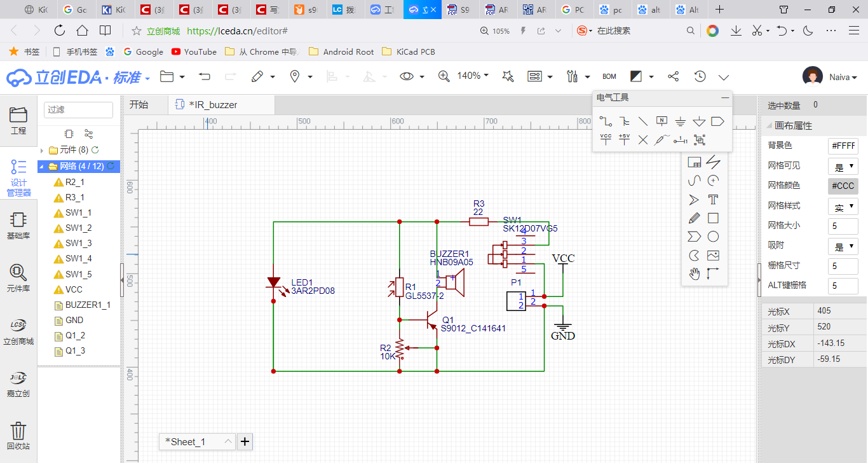The image size is (868, 463).
Task: Select the GND ground symbol tool
Action: click(x=680, y=121)
